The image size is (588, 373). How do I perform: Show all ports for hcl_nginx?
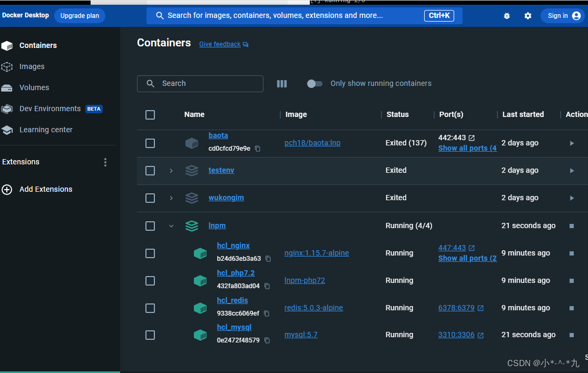(x=468, y=258)
